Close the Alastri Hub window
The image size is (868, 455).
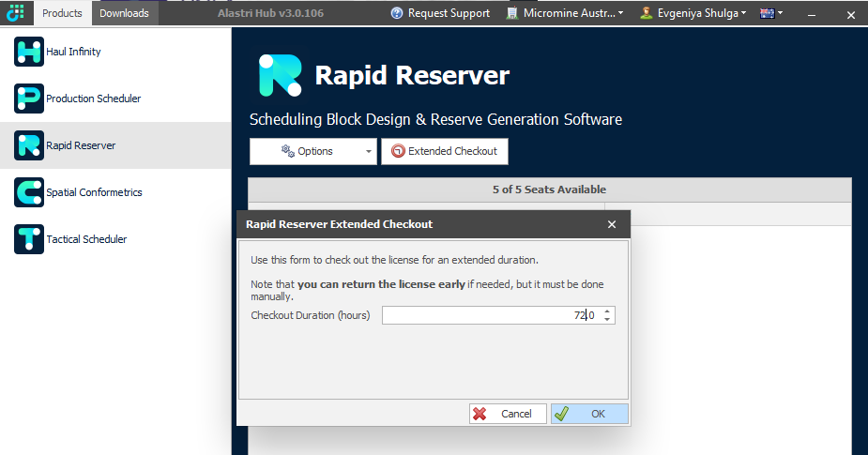click(851, 15)
